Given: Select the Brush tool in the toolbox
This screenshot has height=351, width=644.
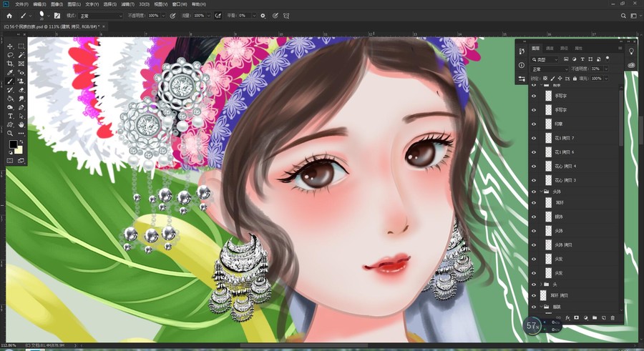Looking at the screenshot, I should tap(10, 81).
